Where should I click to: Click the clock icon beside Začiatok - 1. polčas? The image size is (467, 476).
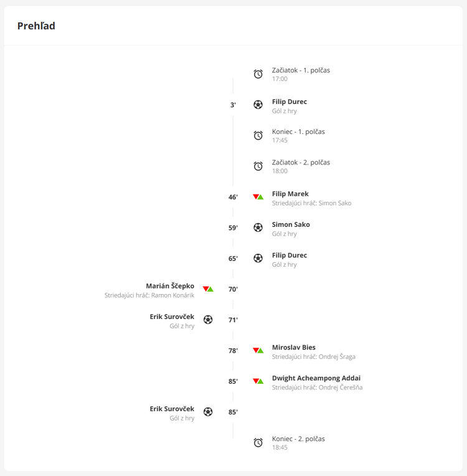(x=258, y=74)
